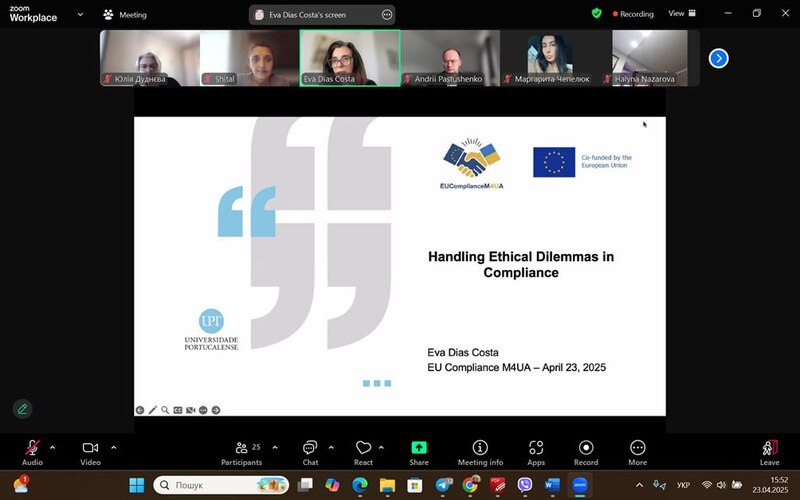Click the battery icon in system tray
Screen dimensions: 800x500
pos(737,485)
